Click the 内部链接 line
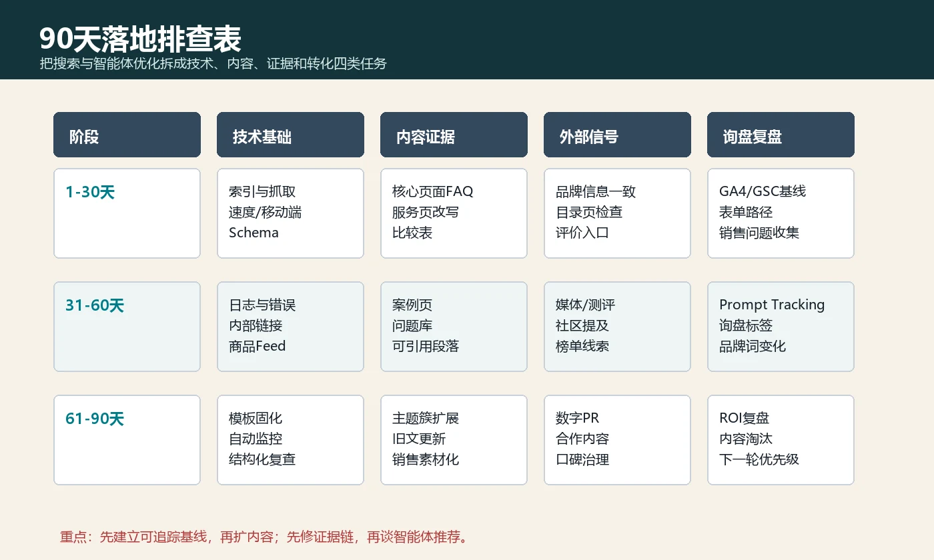This screenshot has height=560, width=934. (256, 325)
